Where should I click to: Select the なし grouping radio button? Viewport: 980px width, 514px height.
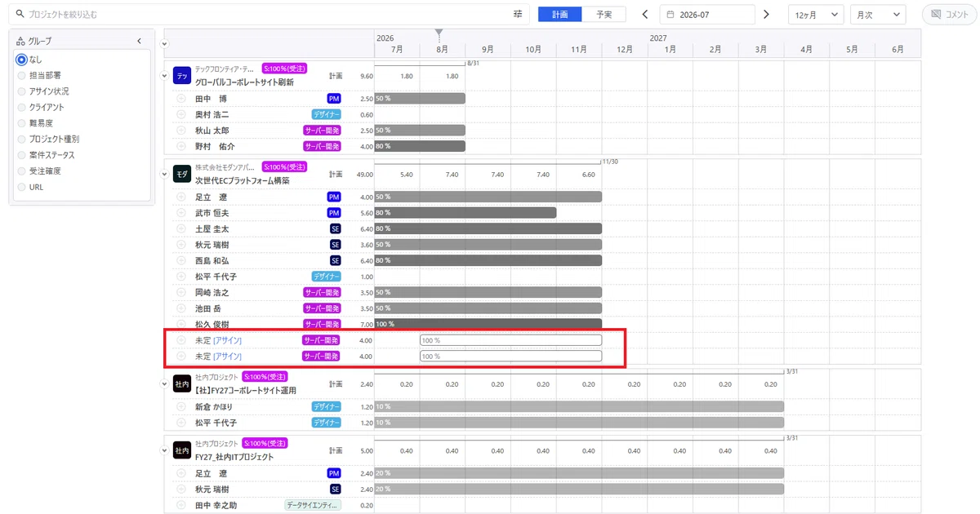[22, 60]
